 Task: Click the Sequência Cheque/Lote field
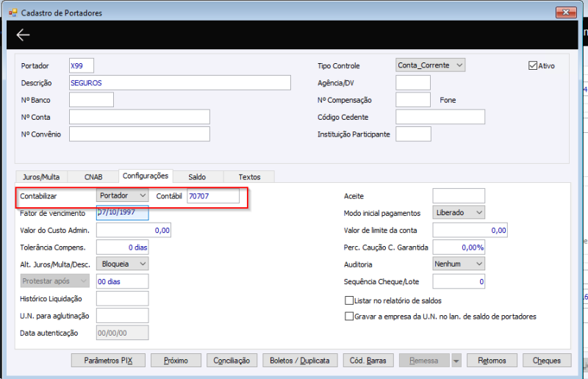(459, 281)
